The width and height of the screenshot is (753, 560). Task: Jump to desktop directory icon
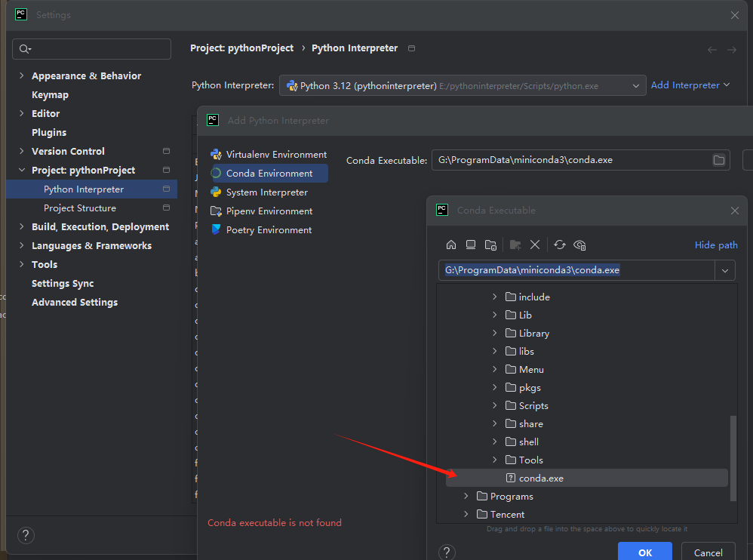click(471, 245)
